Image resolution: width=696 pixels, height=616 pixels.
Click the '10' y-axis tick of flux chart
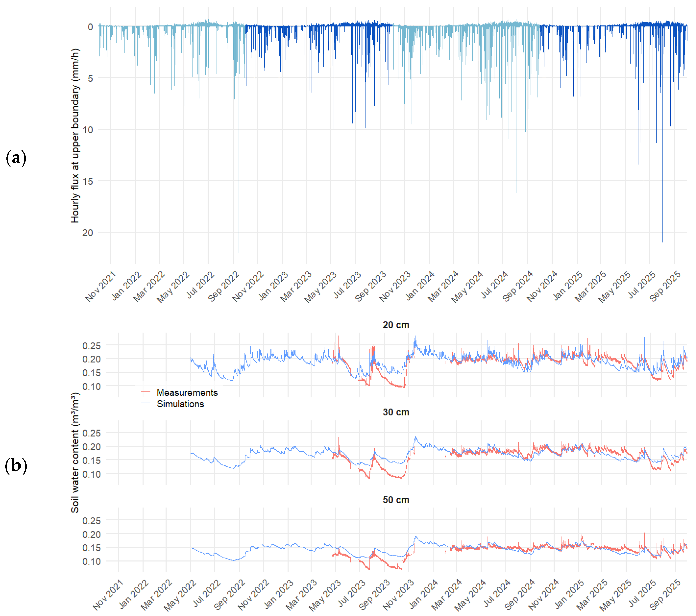click(87, 130)
